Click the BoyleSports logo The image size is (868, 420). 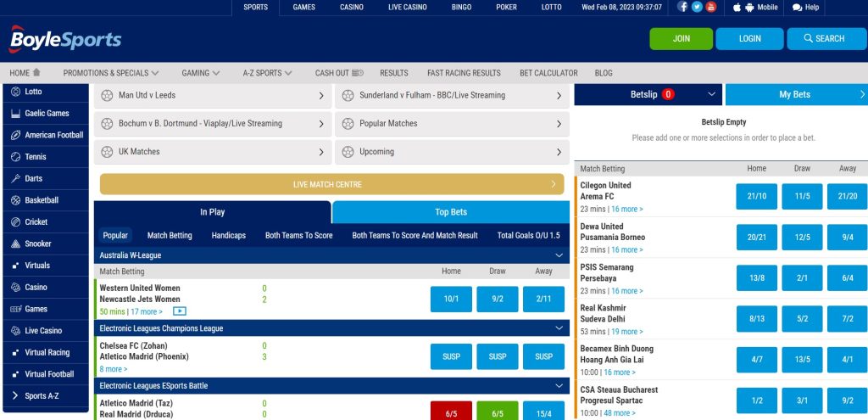pos(64,39)
